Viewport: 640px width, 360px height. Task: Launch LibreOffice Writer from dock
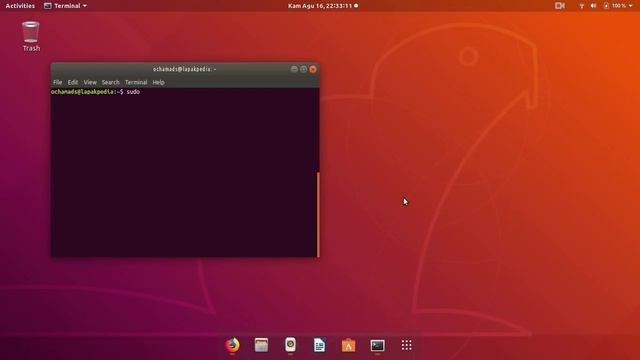click(319, 345)
